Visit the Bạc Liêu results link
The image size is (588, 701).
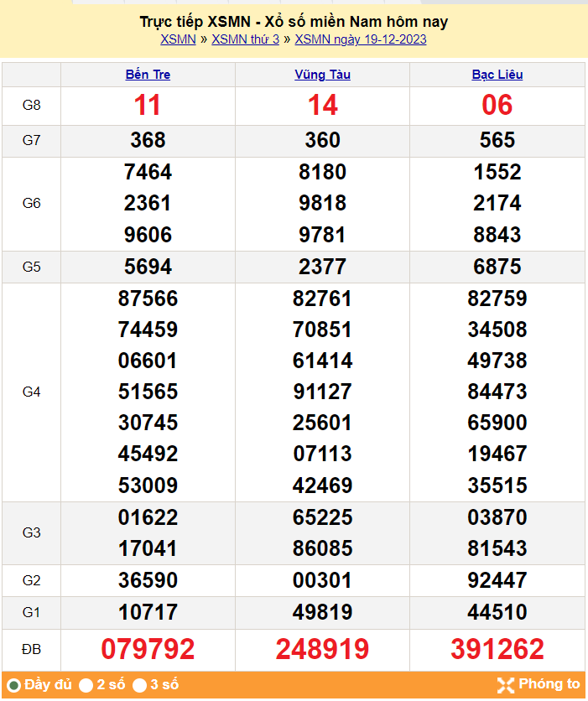(497, 75)
